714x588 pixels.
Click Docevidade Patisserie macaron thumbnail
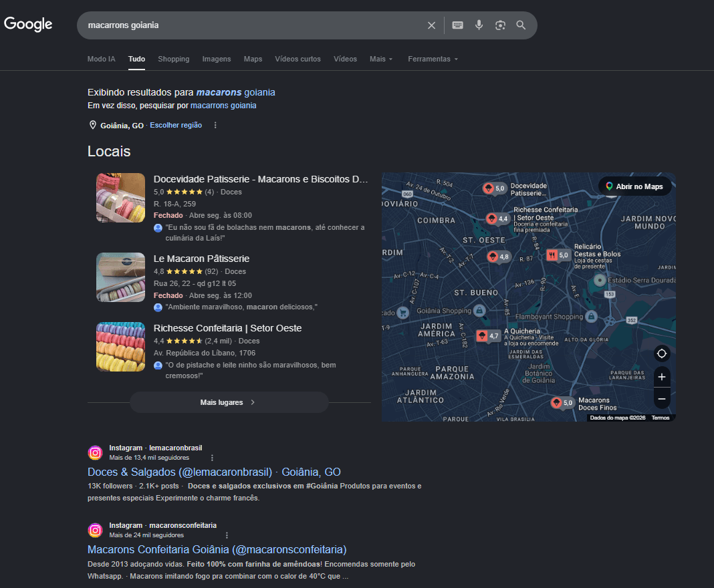120,198
